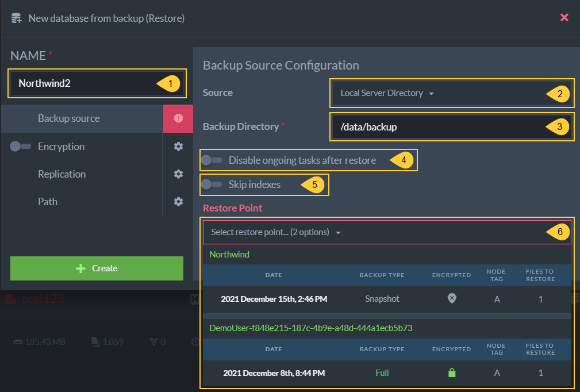Click the gear icon next to Path
Image resolution: width=580 pixels, height=392 pixels.
(178, 202)
